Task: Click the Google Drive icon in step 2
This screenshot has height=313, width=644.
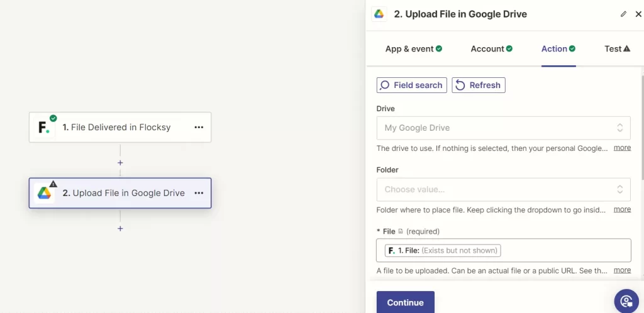Action: click(x=44, y=193)
